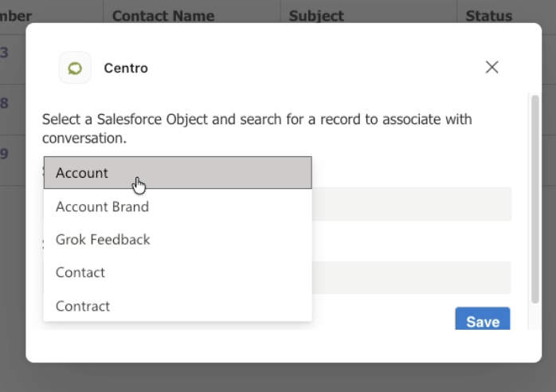Image resolution: width=556 pixels, height=392 pixels.
Task: Click the green Centro chat bubble icon
Action: [x=75, y=68]
